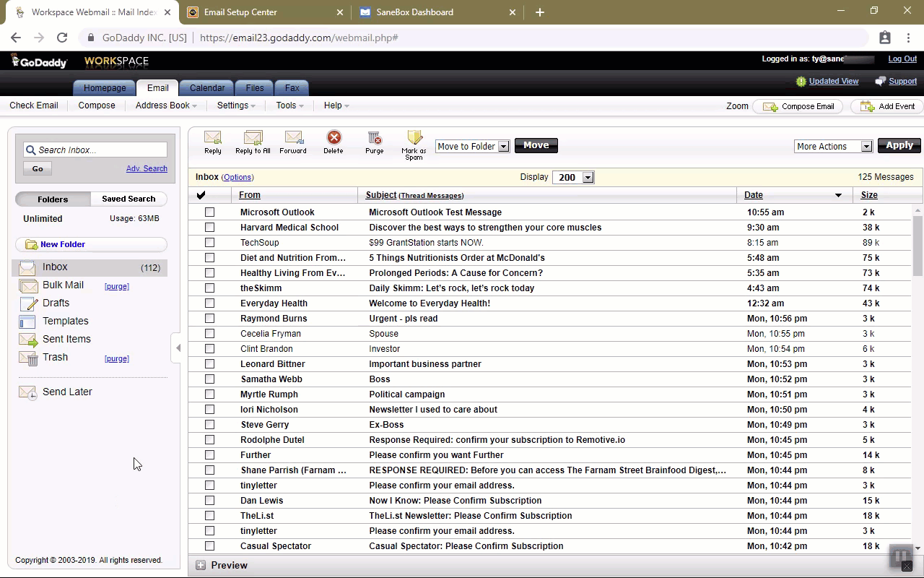Tick the Cecelia Fryman message checkbox
This screenshot has height=578, width=924.
click(x=209, y=334)
